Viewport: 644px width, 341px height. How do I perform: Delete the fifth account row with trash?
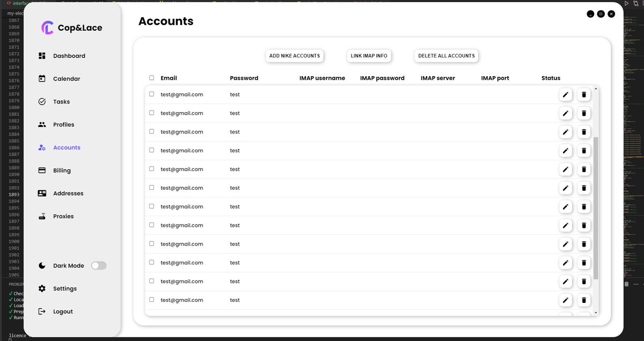tap(584, 170)
